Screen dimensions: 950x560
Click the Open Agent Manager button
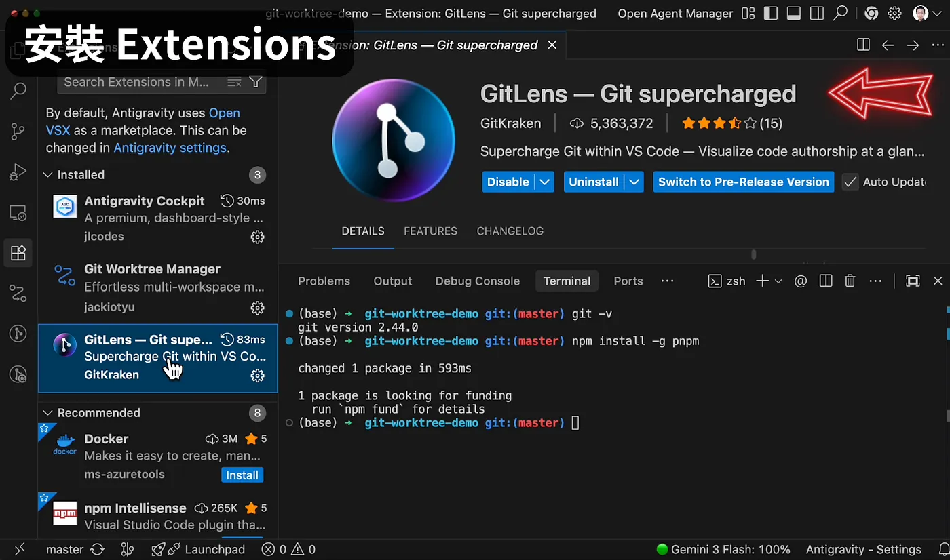pyautogui.click(x=675, y=14)
